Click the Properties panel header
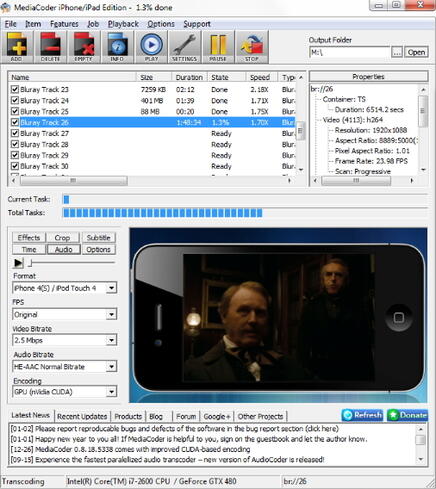Viewport: 436px width, 489px height. click(368, 76)
